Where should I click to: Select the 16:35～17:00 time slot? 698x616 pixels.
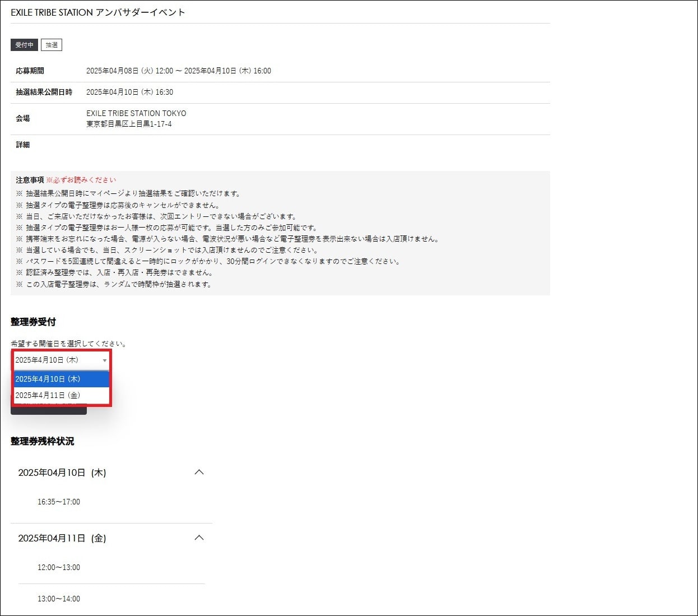pyautogui.click(x=59, y=502)
